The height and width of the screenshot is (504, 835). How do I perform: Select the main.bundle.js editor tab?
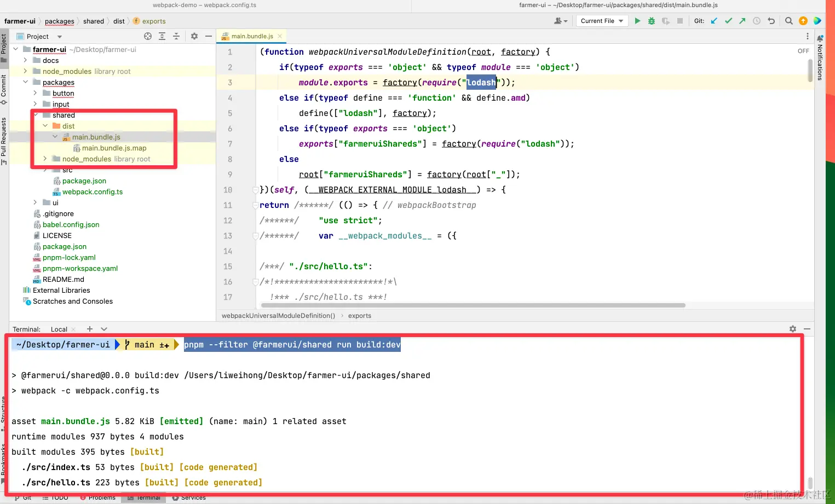click(252, 36)
